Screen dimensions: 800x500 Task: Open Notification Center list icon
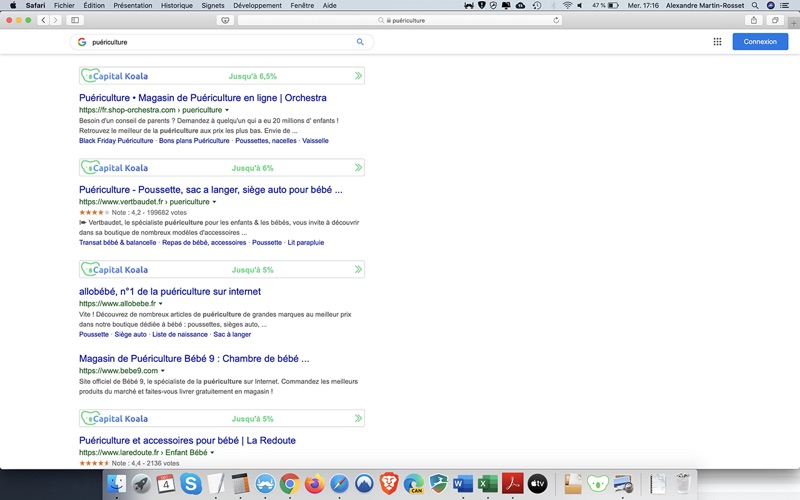pos(785,5)
